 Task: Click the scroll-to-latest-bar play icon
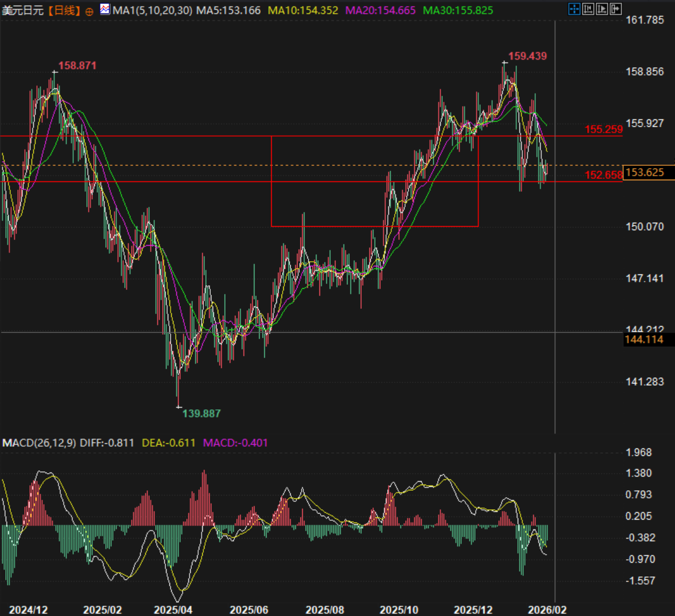[x=601, y=9]
